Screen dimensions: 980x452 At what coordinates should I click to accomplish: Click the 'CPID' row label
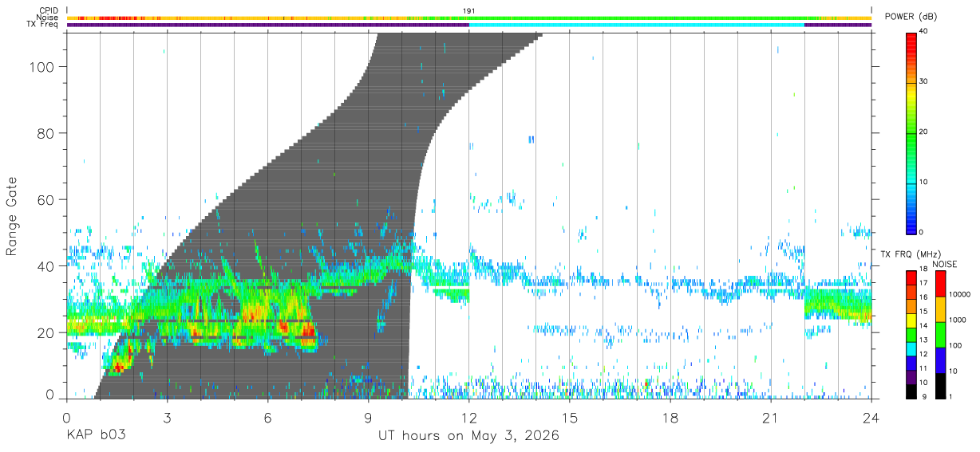pos(49,10)
